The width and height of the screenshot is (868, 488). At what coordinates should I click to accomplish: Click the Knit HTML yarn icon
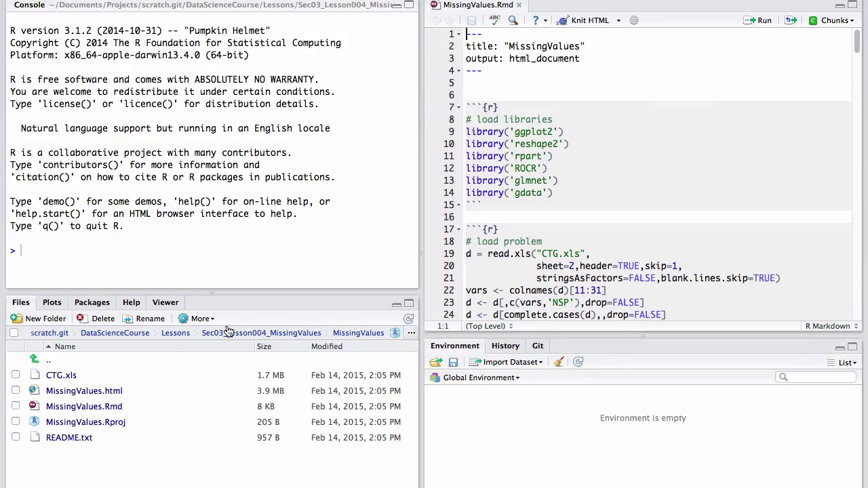pos(562,20)
